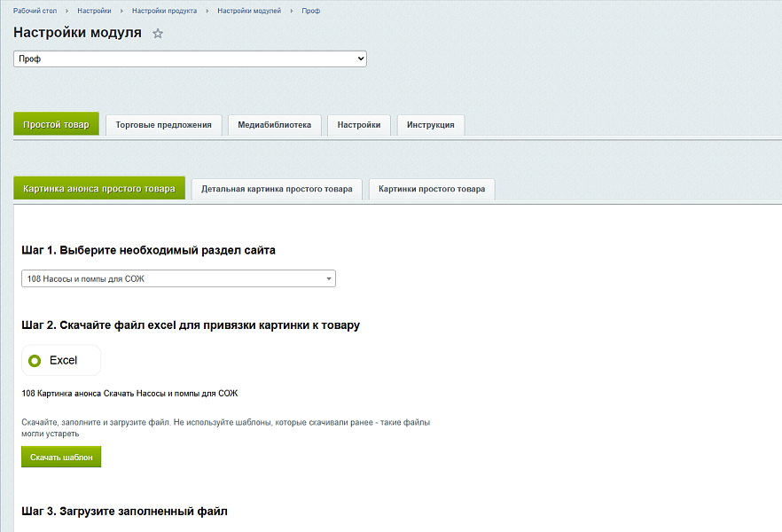This screenshot has width=782, height=532.
Task: Open the Настройки продукта breadcrumb link
Action: [x=164, y=11]
